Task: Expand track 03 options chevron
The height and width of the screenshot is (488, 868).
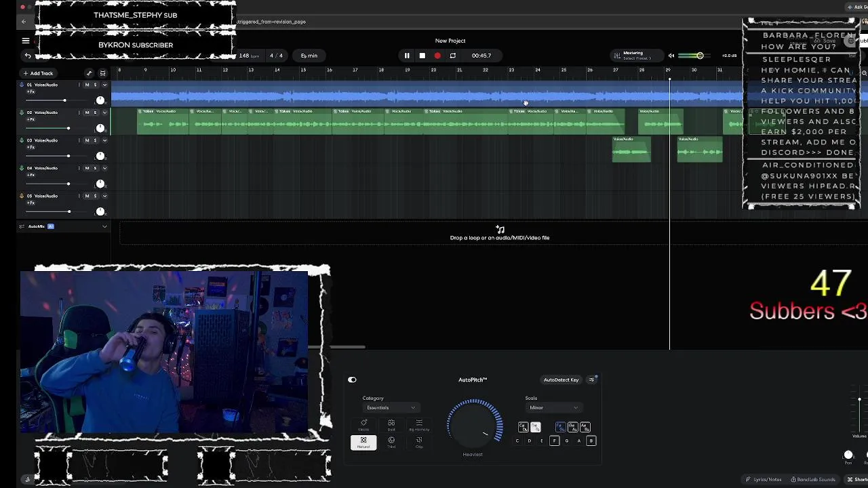Action: tap(104, 140)
